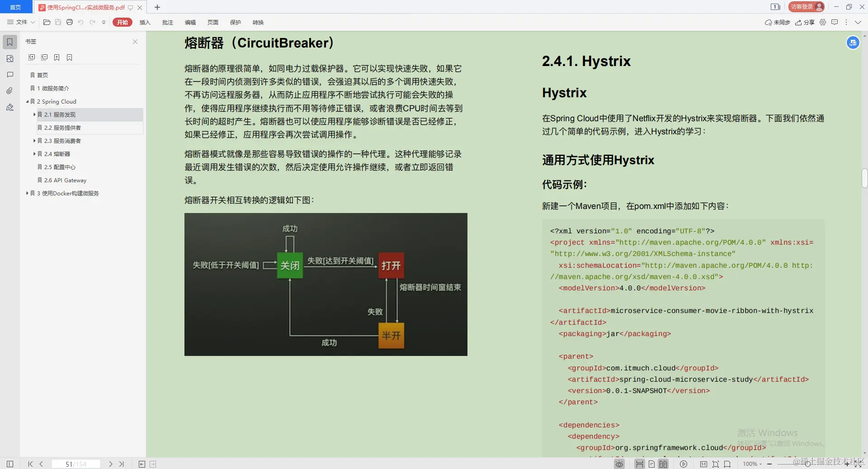Toggle auto-scroll playback in the status bar
The height and width of the screenshot is (469, 868).
[684, 464]
